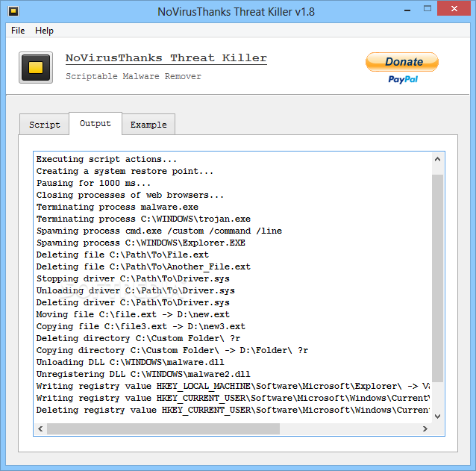476x471 pixels.
Task: Click 'Deleting file C:\Path\To\File.ext' line
Action: click(122, 255)
